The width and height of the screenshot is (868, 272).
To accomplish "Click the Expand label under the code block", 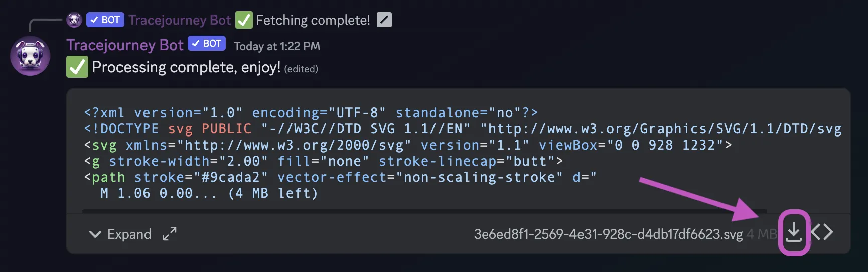I will point(129,234).
